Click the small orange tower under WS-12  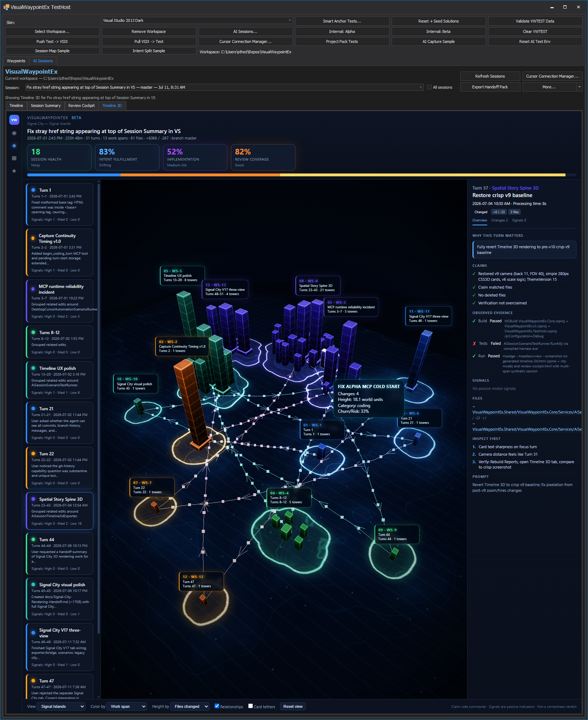pyautogui.click(x=204, y=599)
